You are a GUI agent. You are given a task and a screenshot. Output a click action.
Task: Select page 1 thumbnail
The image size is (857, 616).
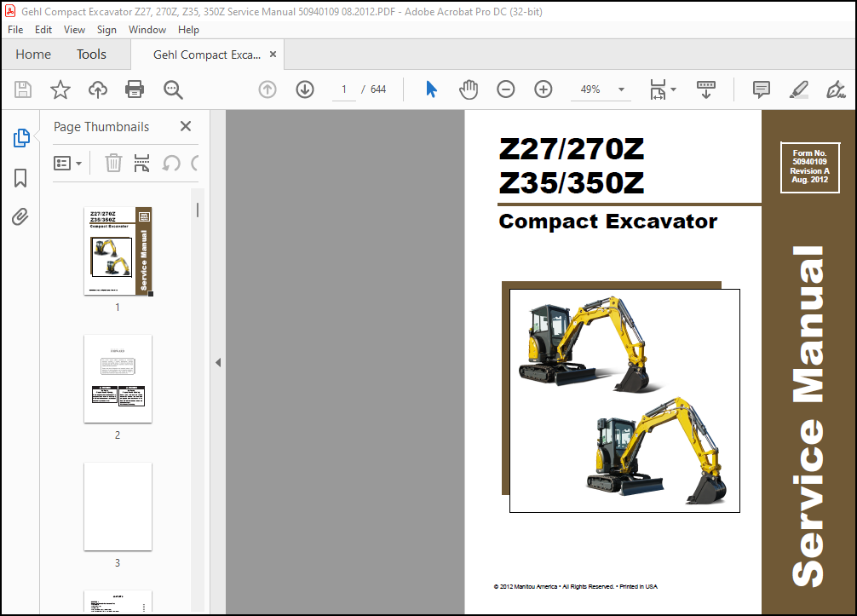(118, 251)
